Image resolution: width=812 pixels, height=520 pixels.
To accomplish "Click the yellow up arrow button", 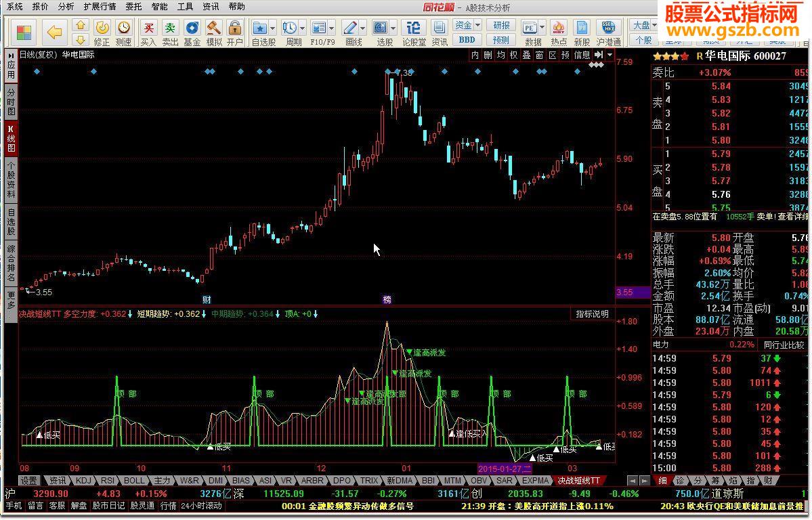I will tap(81, 25).
